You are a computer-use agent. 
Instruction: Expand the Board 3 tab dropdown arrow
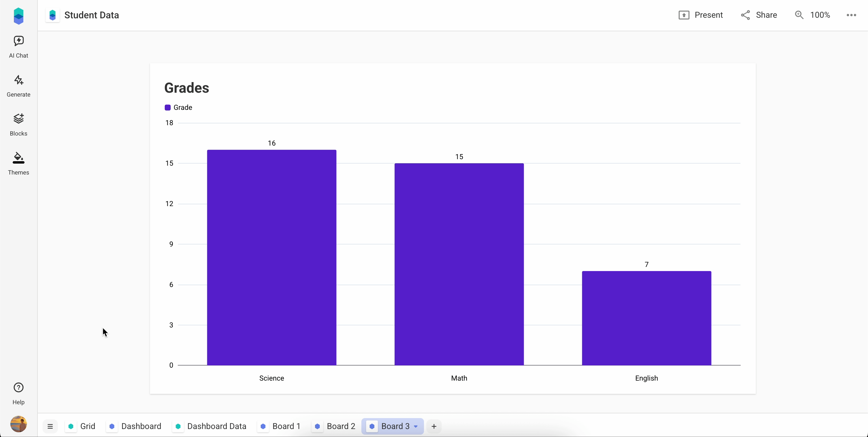[x=416, y=427]
